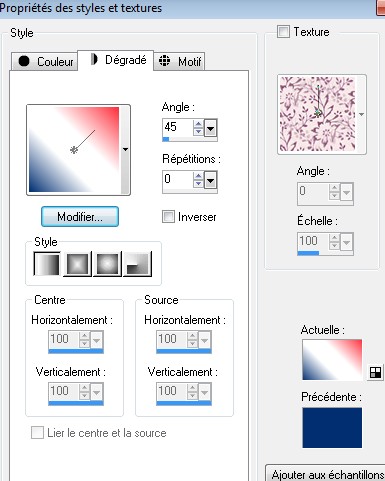
Task: Click the black circle Couleur tab icon
Action: click(x=24, y=61)
